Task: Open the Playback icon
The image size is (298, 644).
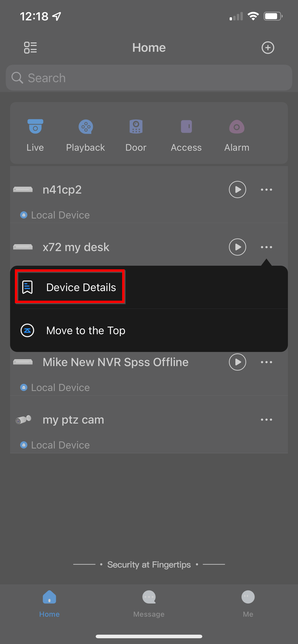Action: 86,127
